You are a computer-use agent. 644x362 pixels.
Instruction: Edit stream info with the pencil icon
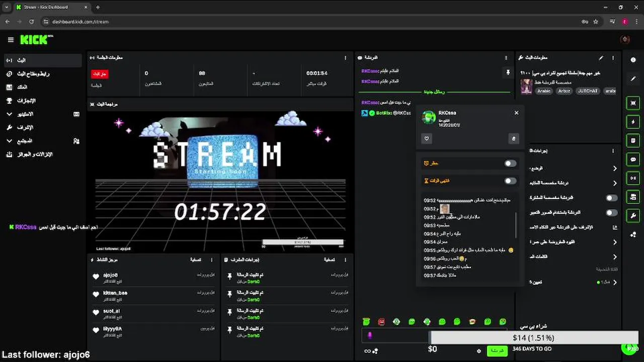tap(601, 58)
